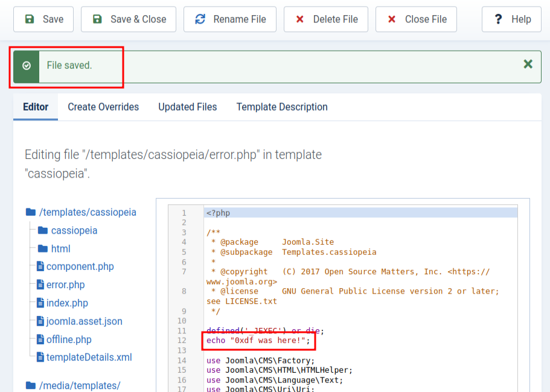This screenshot has height=392, width=550.
Task: Dismiss the File saved alert
Action: 528,64
